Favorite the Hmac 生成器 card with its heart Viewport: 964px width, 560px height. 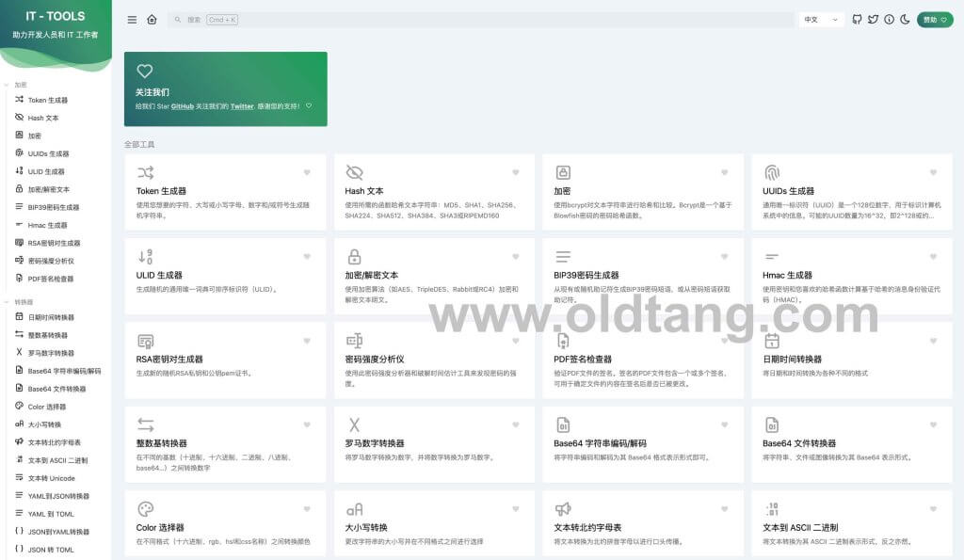pos(933,257)
